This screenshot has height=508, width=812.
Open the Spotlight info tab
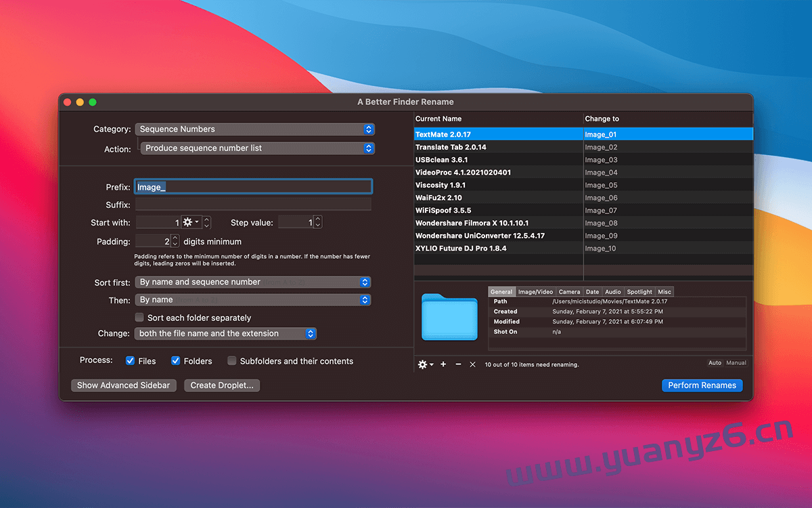(x=639, y=291)
